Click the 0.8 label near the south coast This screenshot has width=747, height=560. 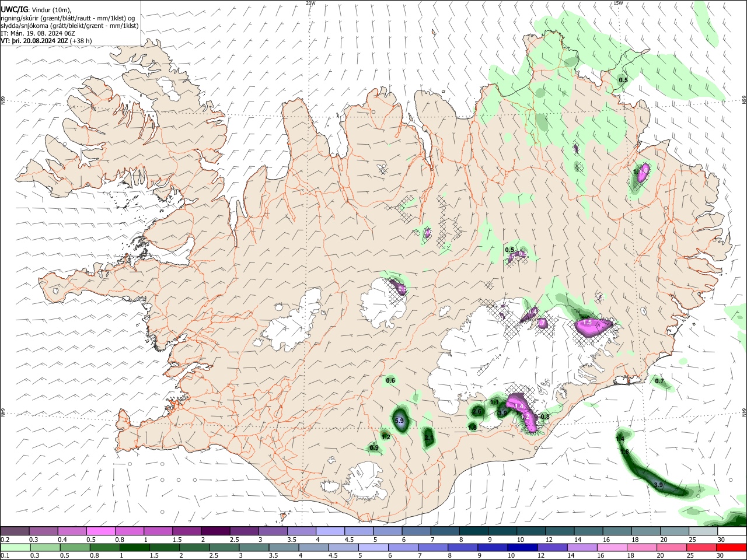(x=545, y=416)
